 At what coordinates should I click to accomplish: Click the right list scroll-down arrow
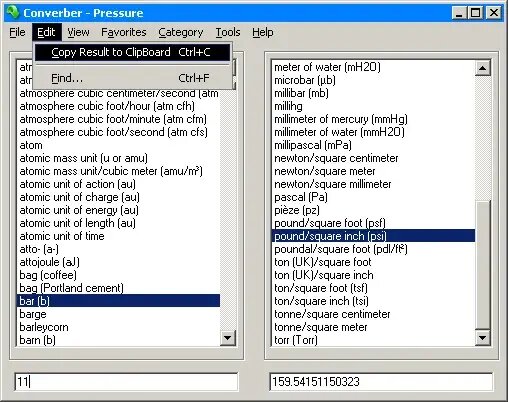482,338
